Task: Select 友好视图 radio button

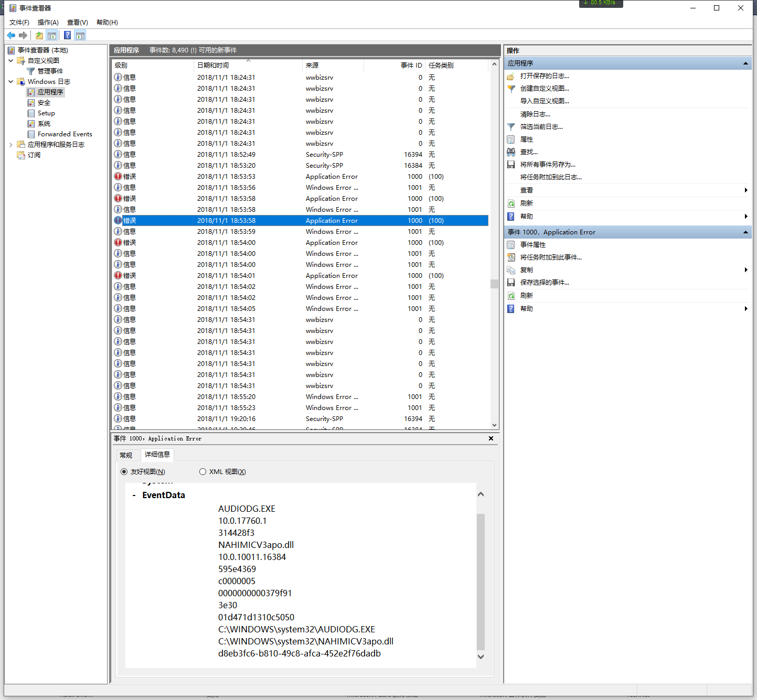Action: (x=124, y=472)
